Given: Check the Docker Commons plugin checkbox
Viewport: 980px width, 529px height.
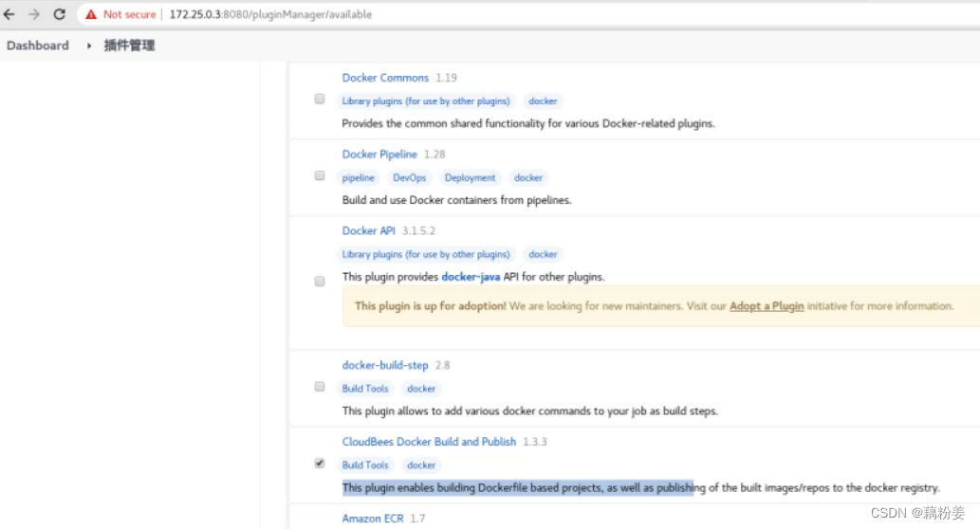Looking at the screenshot, I should (x=320, y=99).
